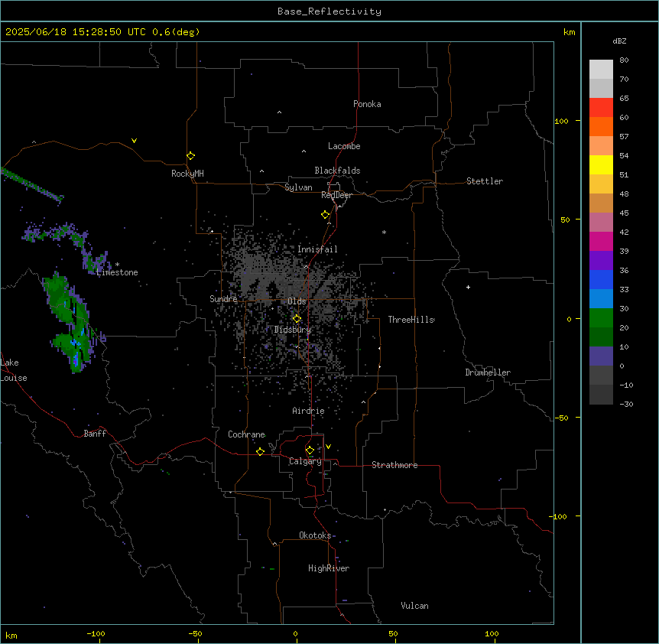
Task: Select the slate purple 0–10 dBZ swatch
Action: 601,356
